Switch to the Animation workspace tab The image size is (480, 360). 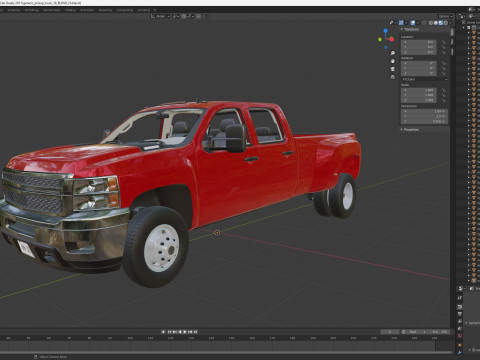pos(87,10)
